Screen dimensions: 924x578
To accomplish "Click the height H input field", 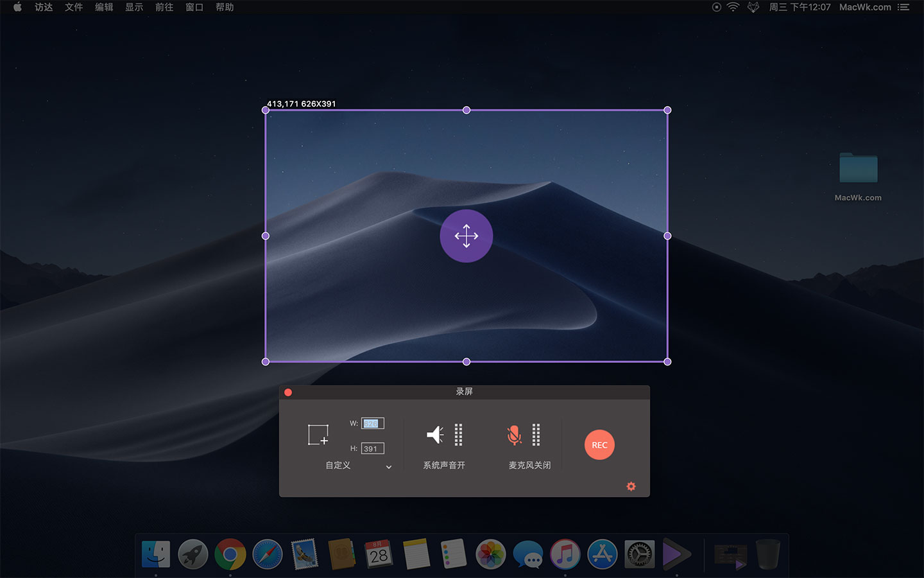I will coord(372,448).
